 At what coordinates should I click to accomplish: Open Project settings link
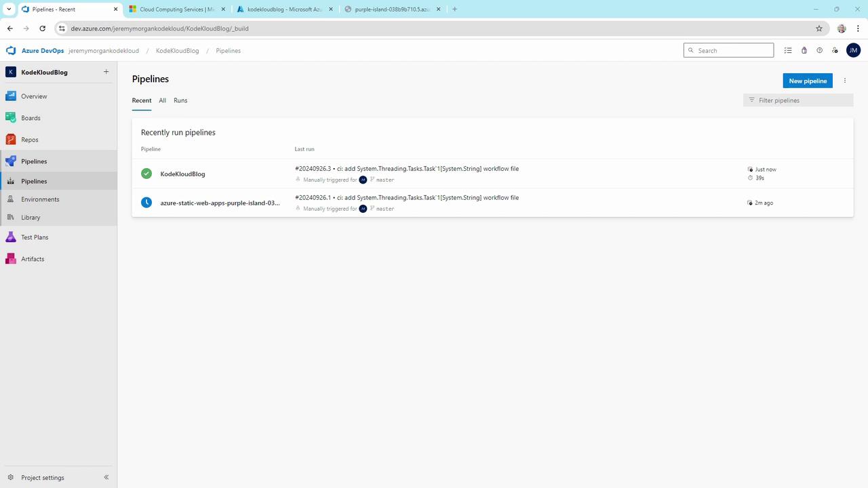[43, 478]
